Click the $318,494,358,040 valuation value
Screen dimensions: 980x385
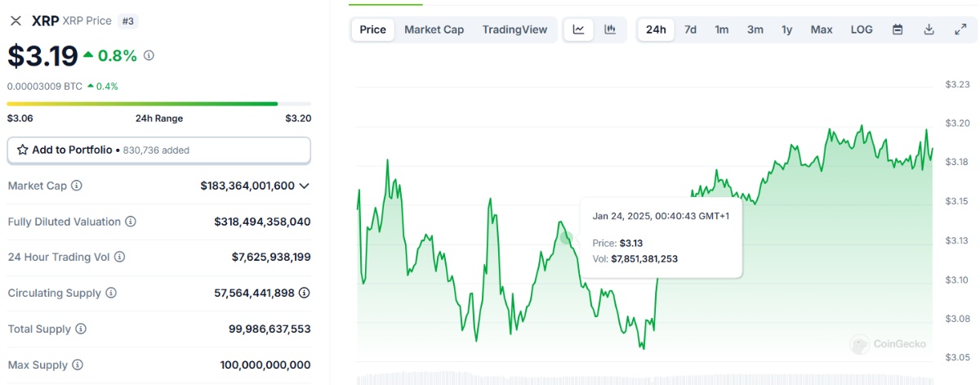[262, 222]
